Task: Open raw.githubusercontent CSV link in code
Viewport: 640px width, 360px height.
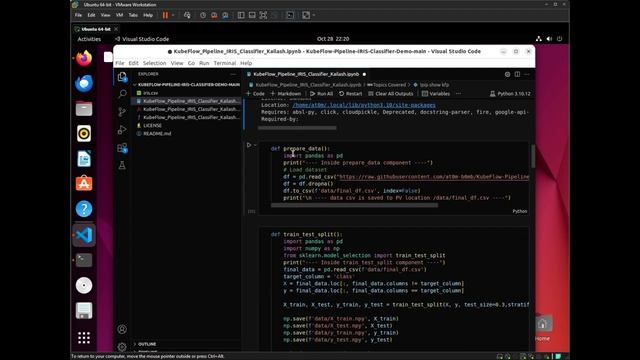Action: point(434,177)
